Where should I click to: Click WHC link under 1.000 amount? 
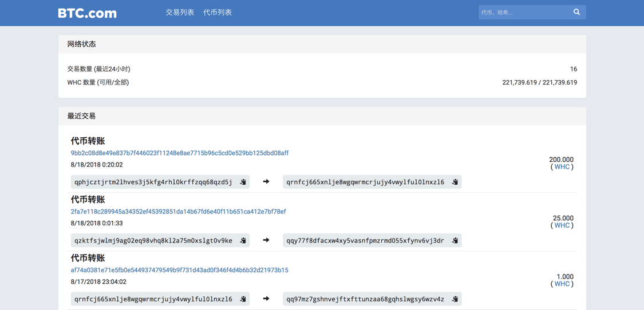(562, 284)
